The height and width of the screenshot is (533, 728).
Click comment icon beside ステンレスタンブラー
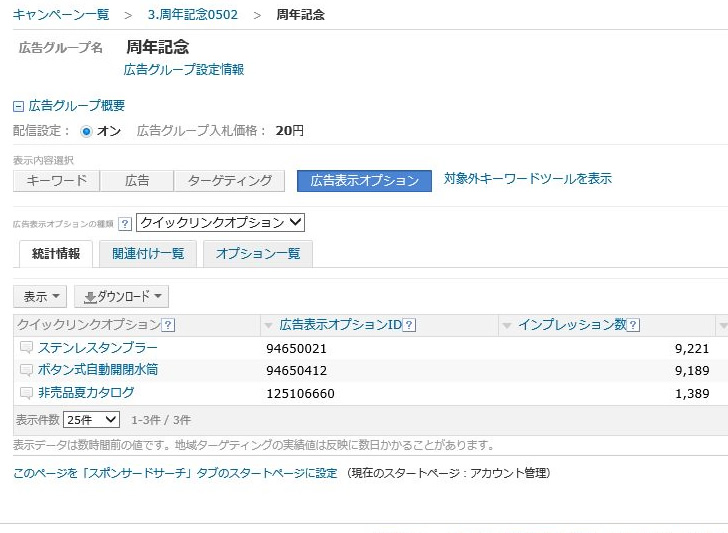coord(26,348)
